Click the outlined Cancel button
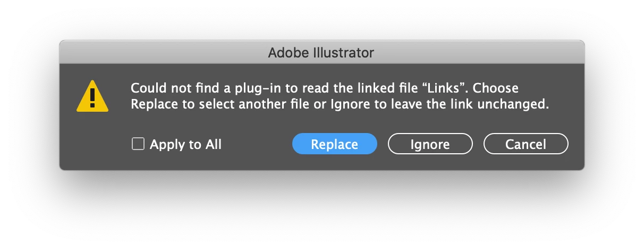This screenshot has width=644, height=249. (526, 144)
